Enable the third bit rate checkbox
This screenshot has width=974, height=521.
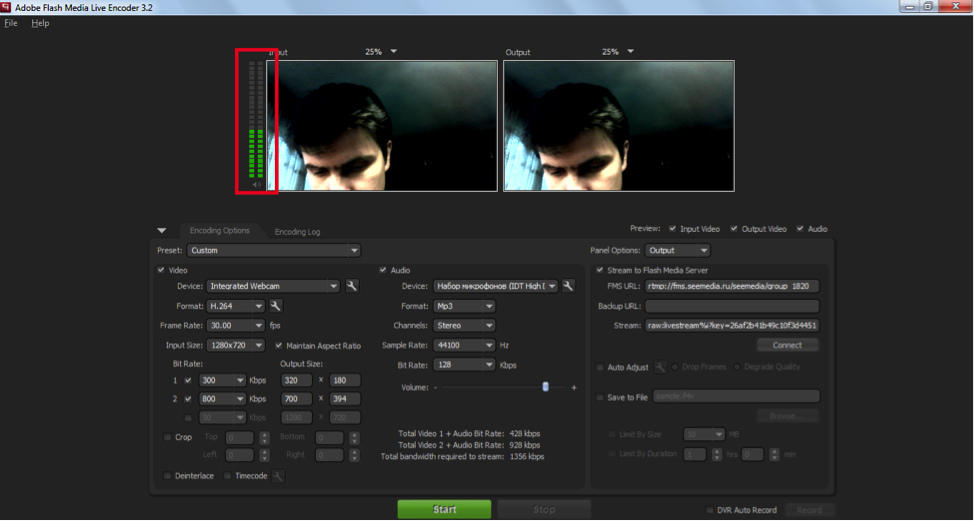coord(188,418)
